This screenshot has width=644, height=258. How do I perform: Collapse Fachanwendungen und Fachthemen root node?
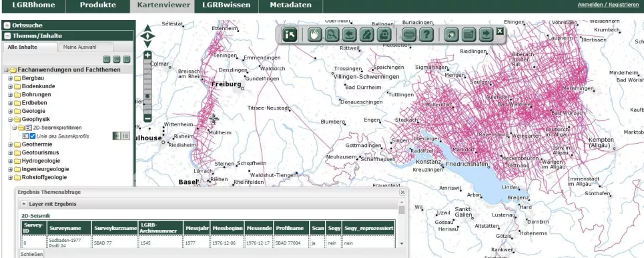(x=6, y=70)
